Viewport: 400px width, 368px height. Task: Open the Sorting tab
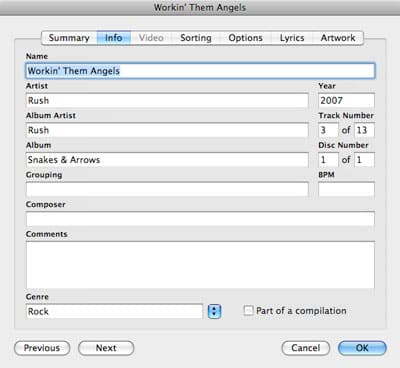coord(196,38)
